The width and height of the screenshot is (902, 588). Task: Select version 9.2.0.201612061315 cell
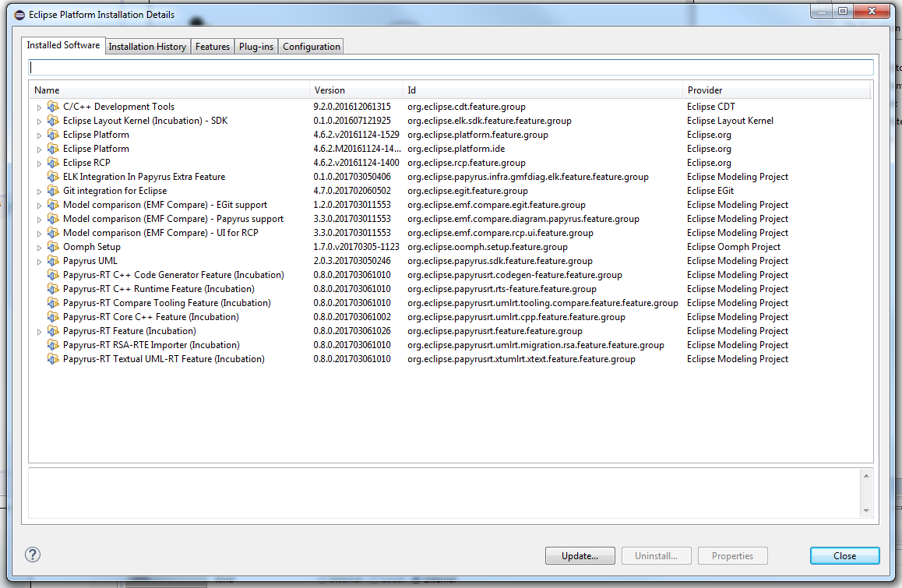tap(352, 107)
